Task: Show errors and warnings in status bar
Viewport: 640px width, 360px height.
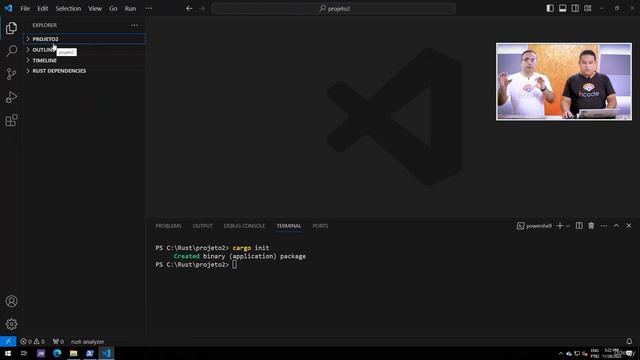Action: tap(32, 342)
